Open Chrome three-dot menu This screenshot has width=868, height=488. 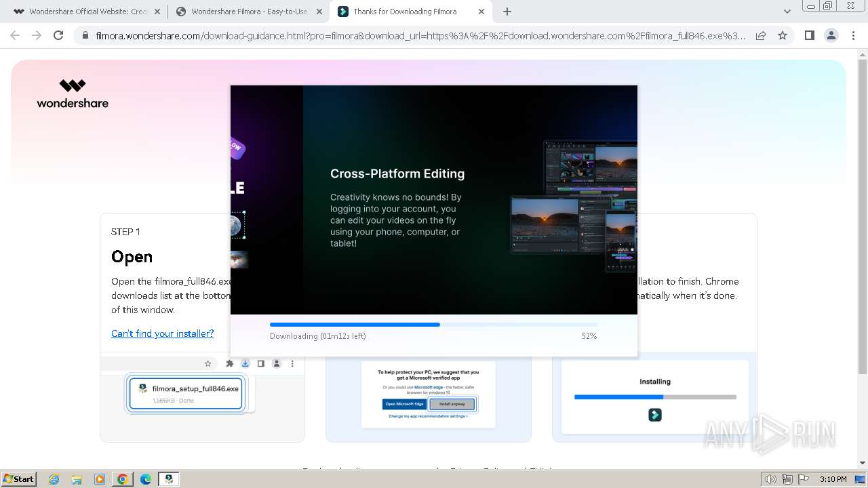coord(853,35)
